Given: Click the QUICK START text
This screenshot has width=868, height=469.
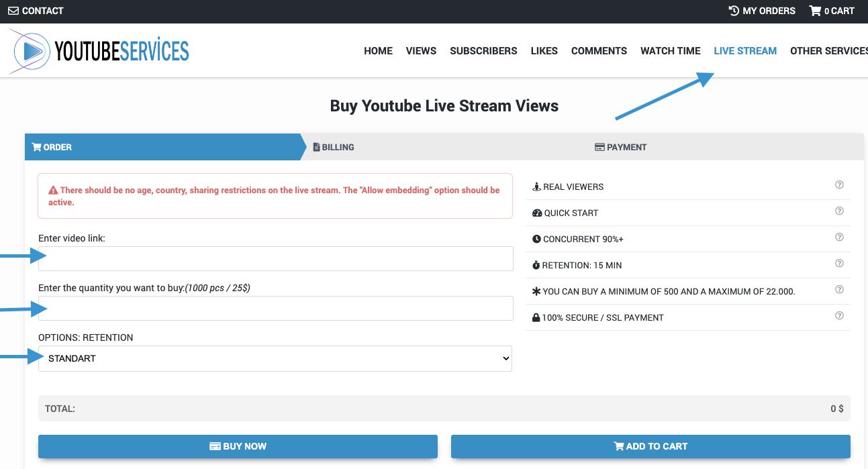Looking at the screenshot, I should [571, 213].
